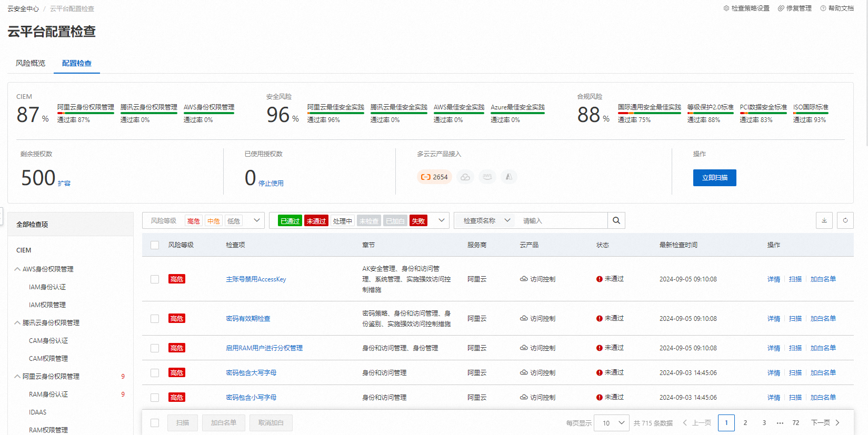Click the Alibaba Cloud icon showing 2654
The height and width of the screenshot is (435, 868).
pos(434,177)
